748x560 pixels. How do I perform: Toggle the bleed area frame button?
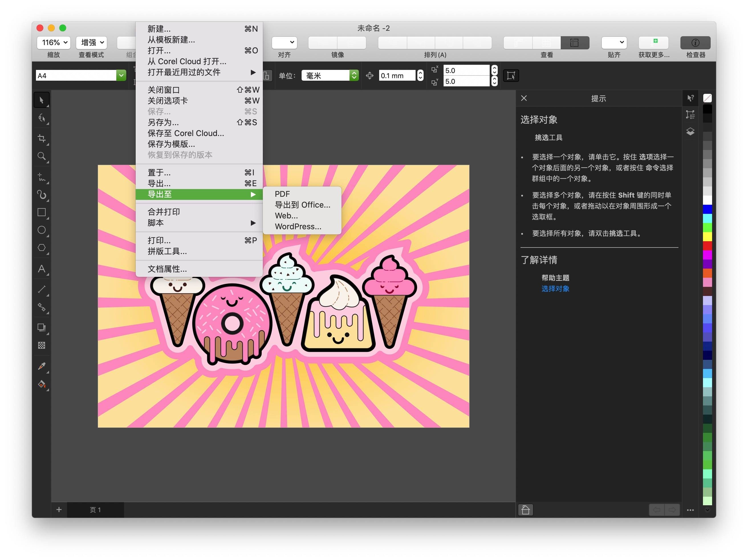click(x=511, y=75)
